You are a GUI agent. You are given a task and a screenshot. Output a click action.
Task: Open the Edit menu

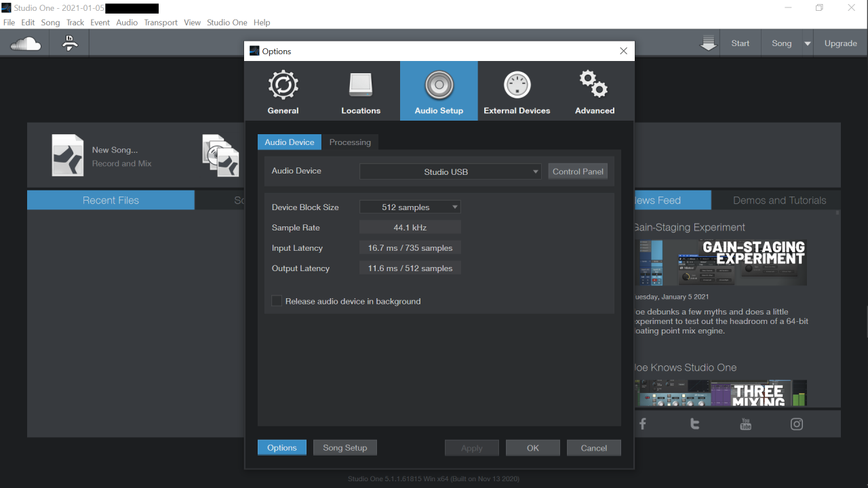point(28,22)
